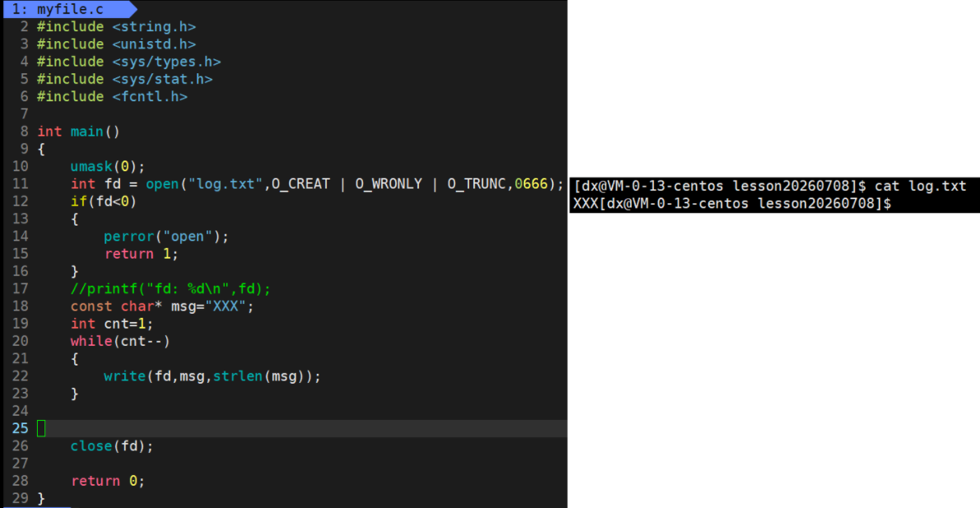Screen dimensions: 980x508
Task: Click the 'while(cnt--)' loop header
Action: tap(120, 343)
